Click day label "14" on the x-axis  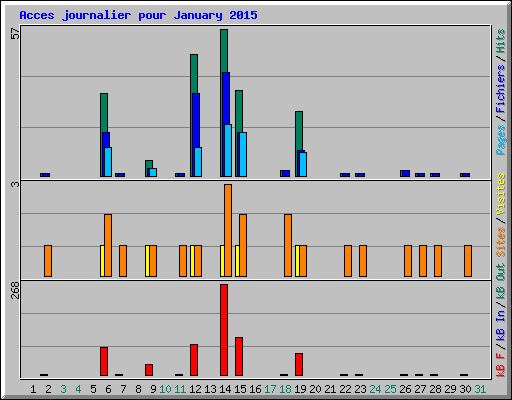click(x=225, y=389)
